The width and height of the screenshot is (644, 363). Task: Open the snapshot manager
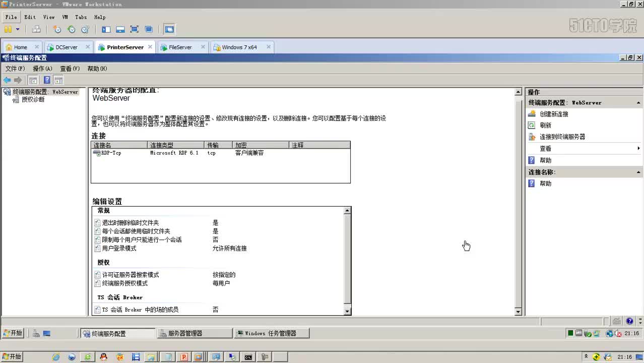point(85,29)
